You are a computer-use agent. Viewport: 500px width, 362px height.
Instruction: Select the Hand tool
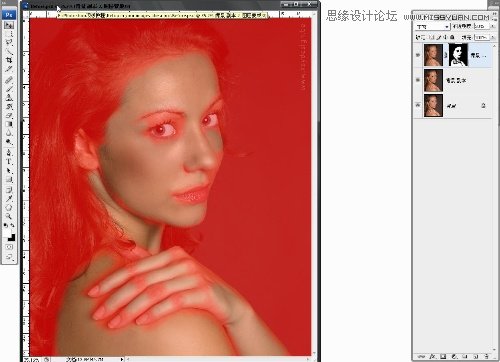[9, 208]
